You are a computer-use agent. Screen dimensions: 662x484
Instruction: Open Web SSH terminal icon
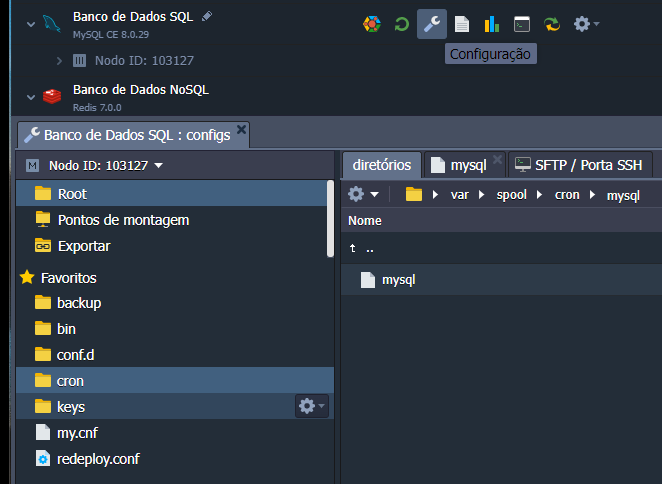(521, 24)
